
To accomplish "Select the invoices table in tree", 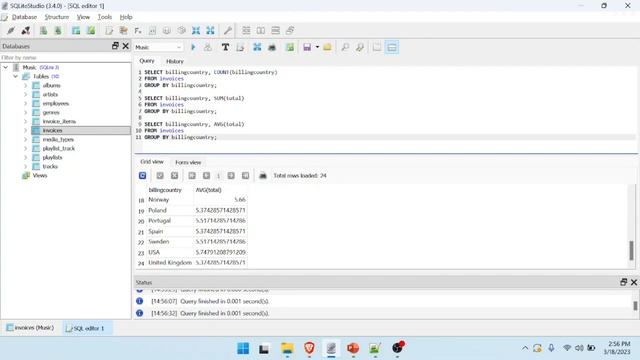I will [x=52, y=130].
